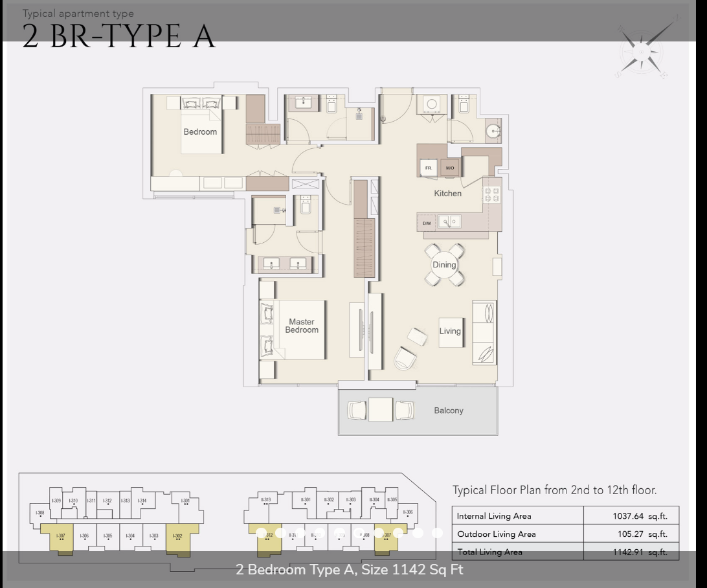Click the 2 BR-TYPE A heading
707x588 pixels.
[x=118, y=36]
